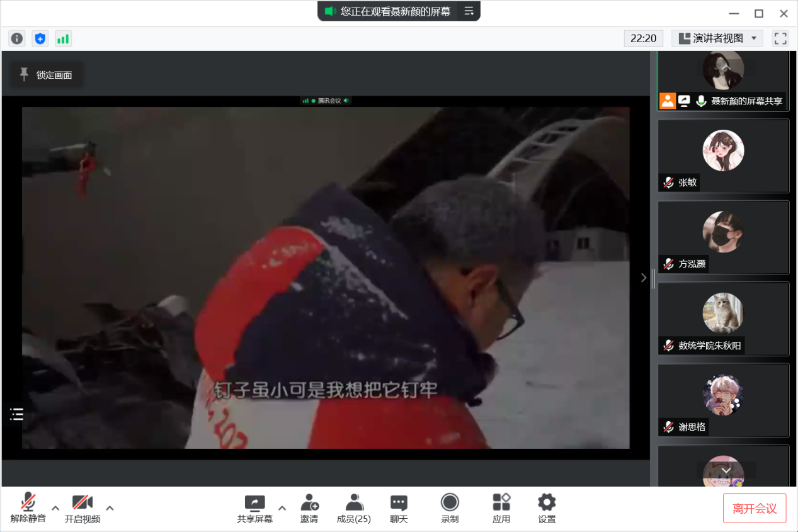Unmute the microphone
Image resolution: width=798 pixels, height=532 pixels.
28,508
